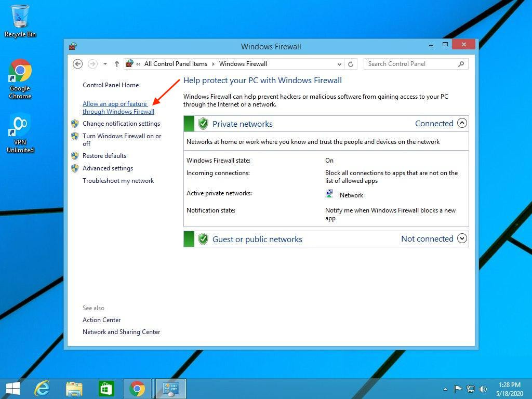Expand the Guest or public networks section

(x=462, y=239)
